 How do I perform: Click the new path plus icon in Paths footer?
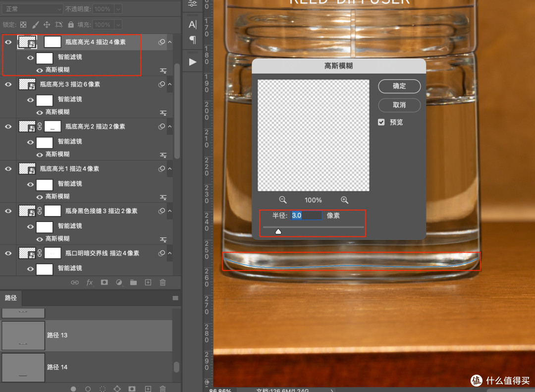pos(148,389)
